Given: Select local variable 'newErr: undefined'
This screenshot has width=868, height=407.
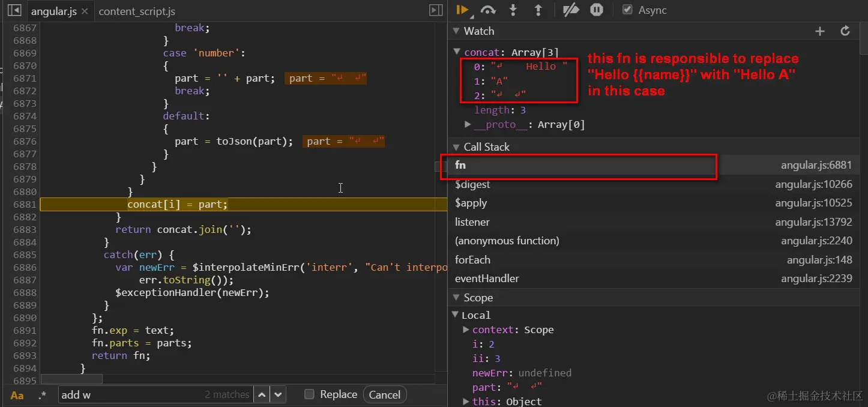Looking at the screenshot, I should (x=522, y=373).
